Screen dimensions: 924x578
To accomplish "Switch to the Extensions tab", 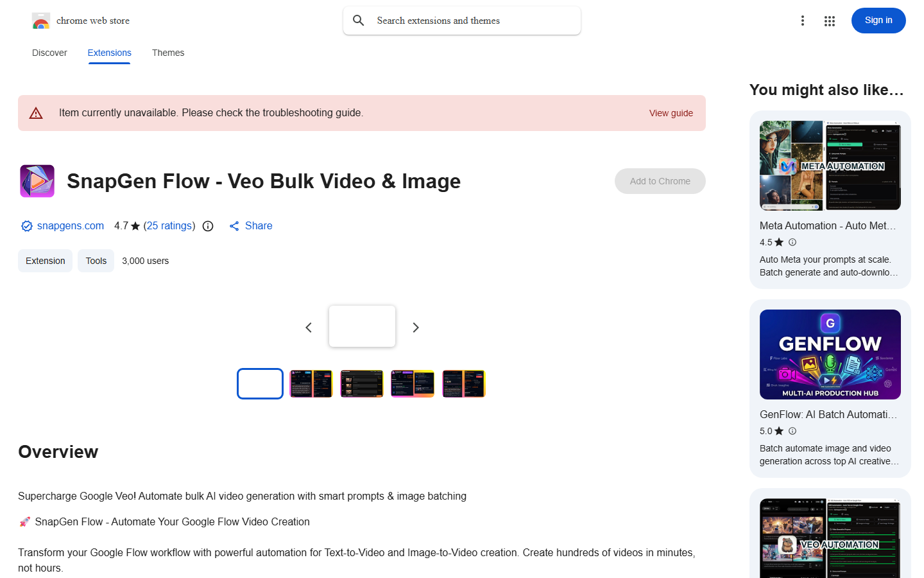I will pos(109,53).
